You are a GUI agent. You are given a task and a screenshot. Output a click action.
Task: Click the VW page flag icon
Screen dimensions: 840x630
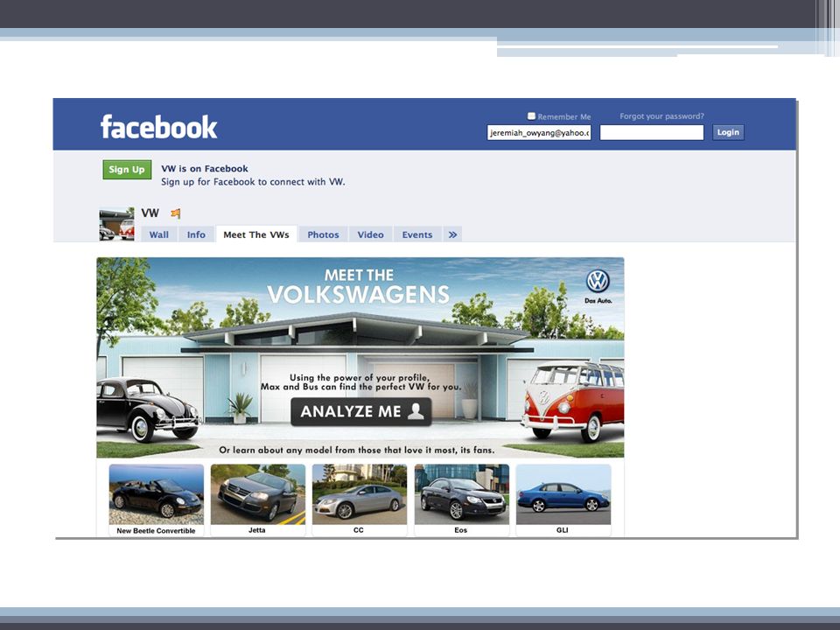176,213
